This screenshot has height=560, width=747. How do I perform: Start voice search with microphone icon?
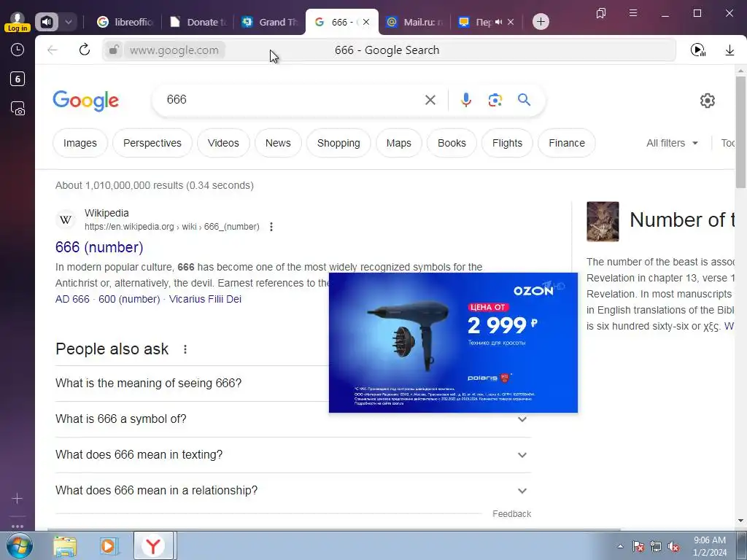point(466,100)
